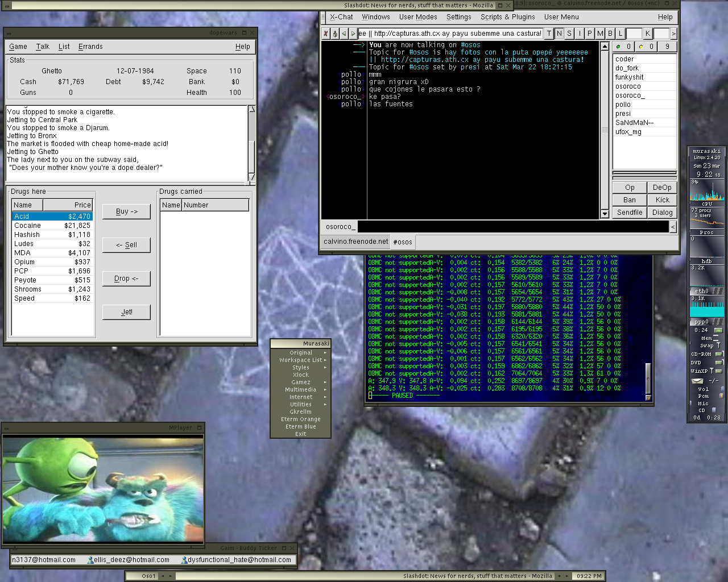
Task: Click the <- Sell button
Action: coord(126,245)
